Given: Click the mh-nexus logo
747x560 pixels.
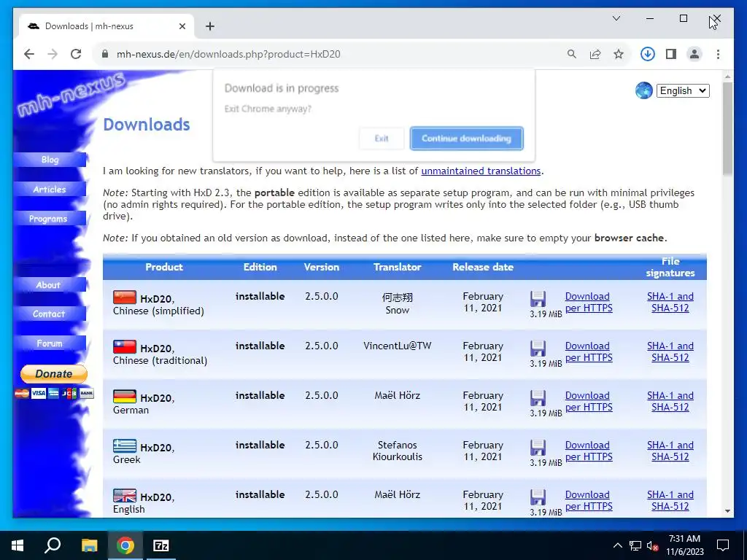Looking at the screenshot, I should [71, 94].
